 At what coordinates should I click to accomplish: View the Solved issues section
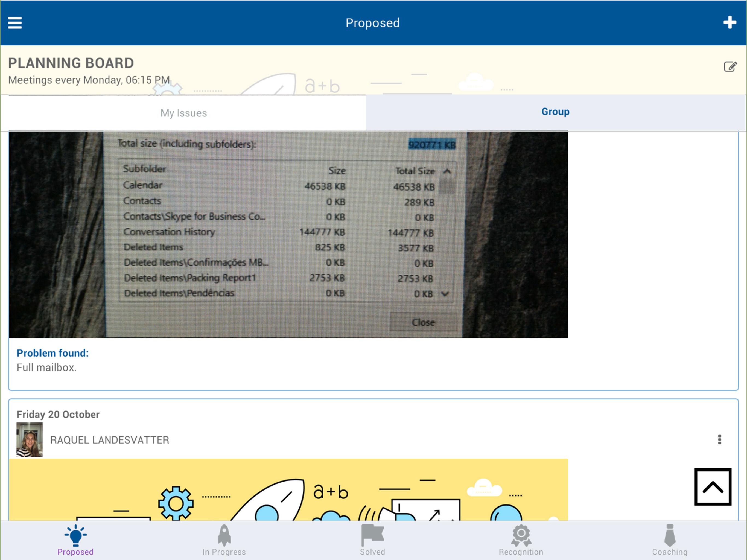click(372, 540)
